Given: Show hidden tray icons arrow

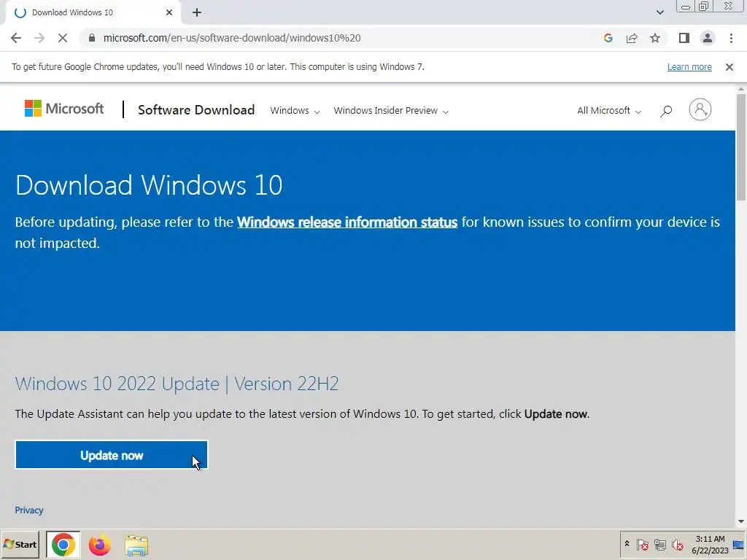Looking at the screenshot, I should (627, 544).
